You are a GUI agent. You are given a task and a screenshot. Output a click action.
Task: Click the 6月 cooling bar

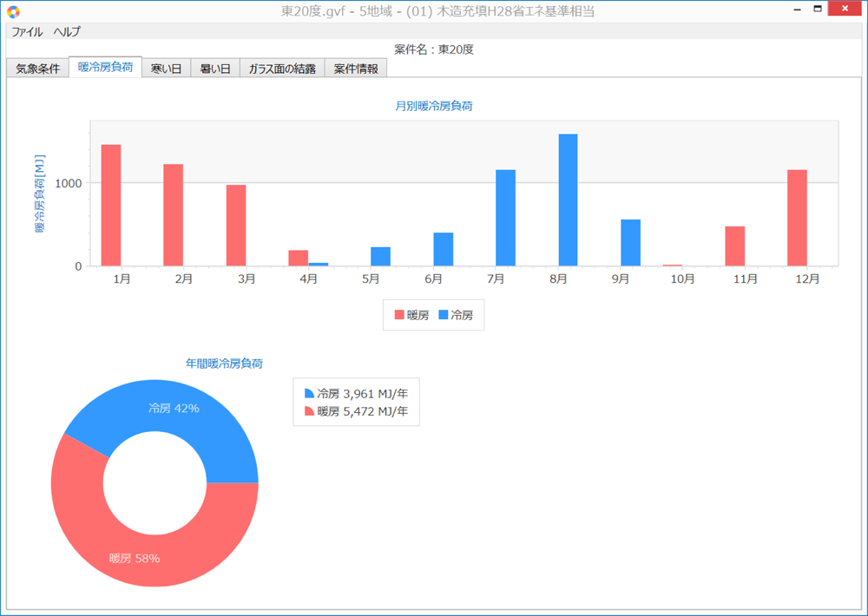click(444, 249)
